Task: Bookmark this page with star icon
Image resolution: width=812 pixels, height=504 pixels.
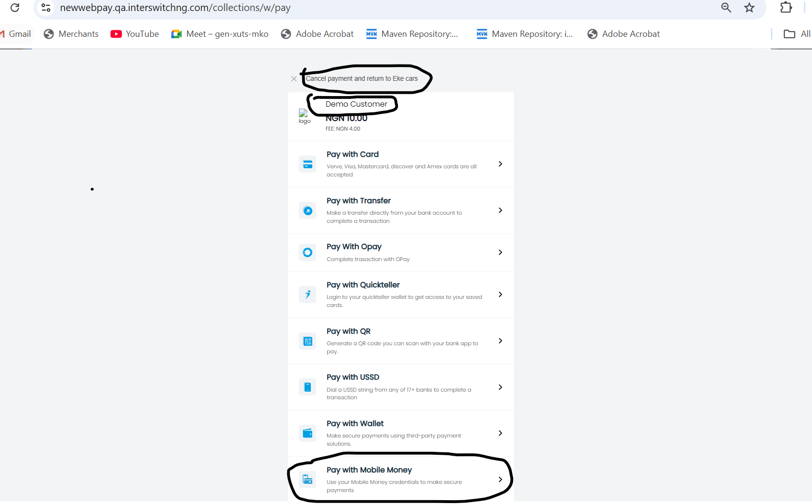Action: (x=749, y=8)
